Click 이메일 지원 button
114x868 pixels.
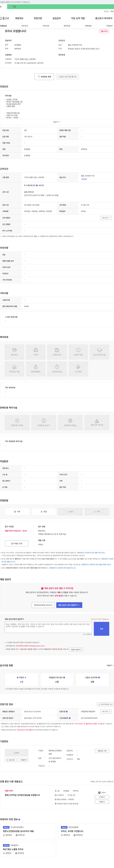[x=17, y=544]
